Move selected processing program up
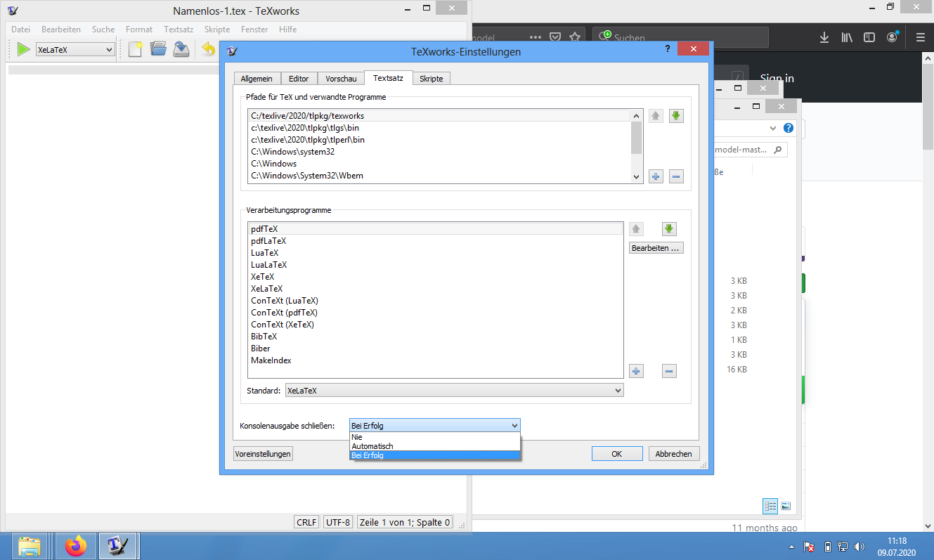Viewport: 934px width, 560px height. 636,229
